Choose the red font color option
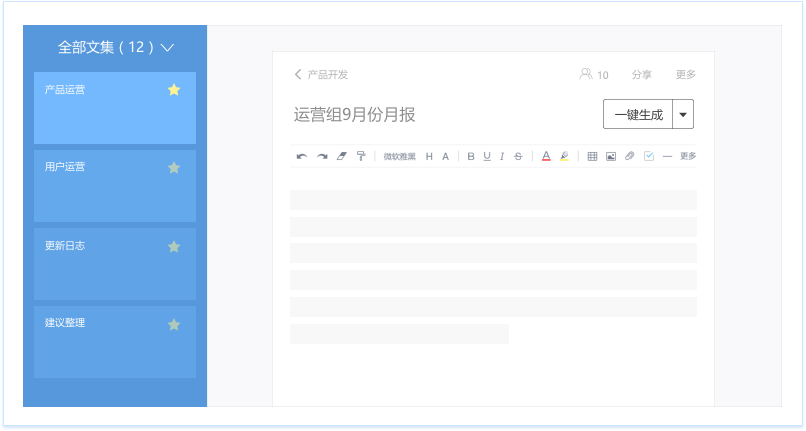 546,156
